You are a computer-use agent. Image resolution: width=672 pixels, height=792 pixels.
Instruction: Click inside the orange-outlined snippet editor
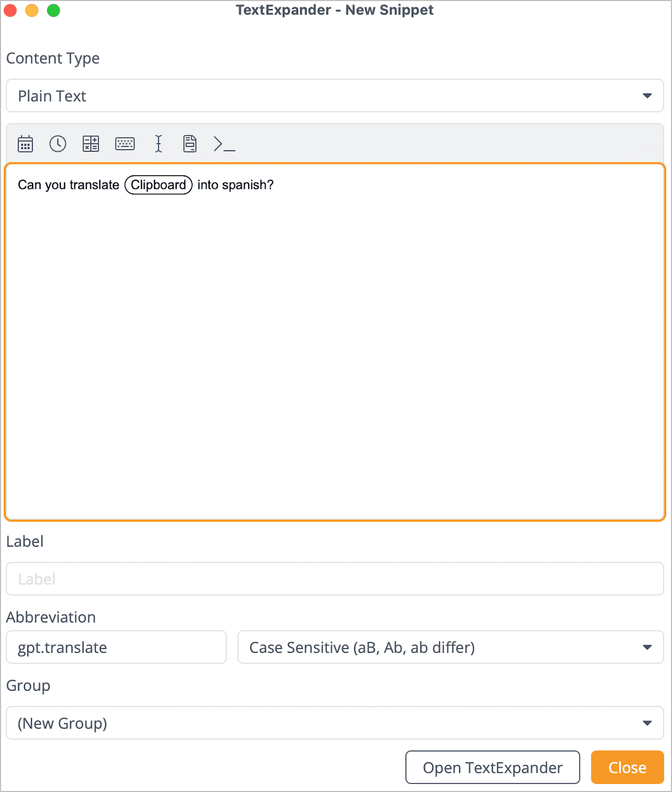[335, 347]
